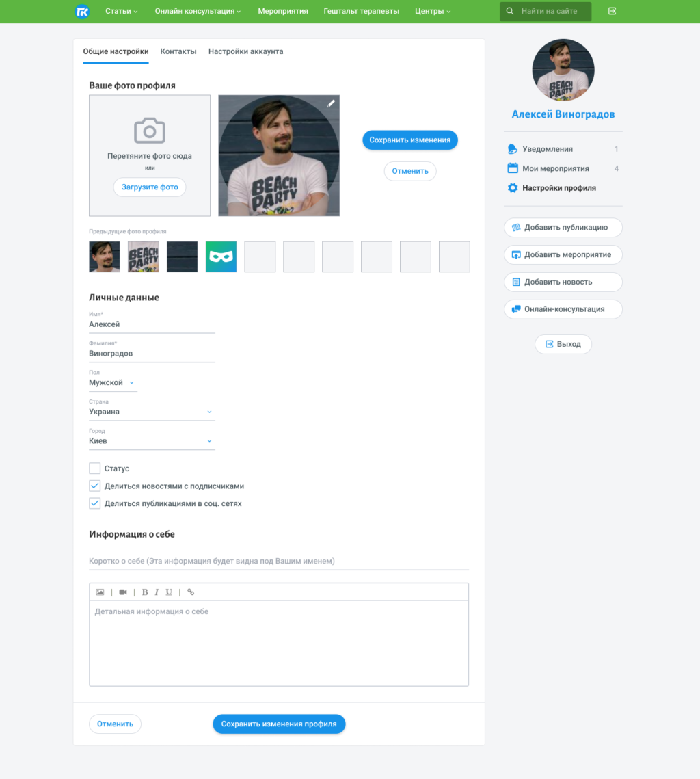This screenshot has height=779, width=700.
Task: Click the Загрузите фото button
Action: point(150,187)
